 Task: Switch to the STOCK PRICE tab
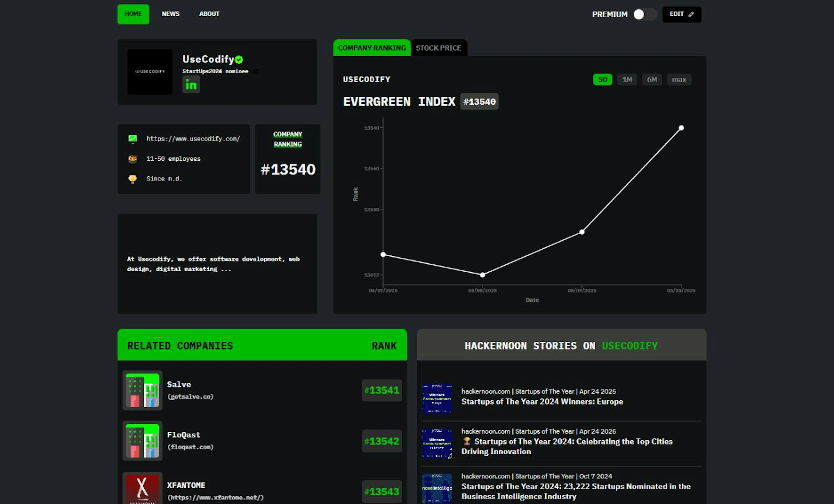point(438,48)
